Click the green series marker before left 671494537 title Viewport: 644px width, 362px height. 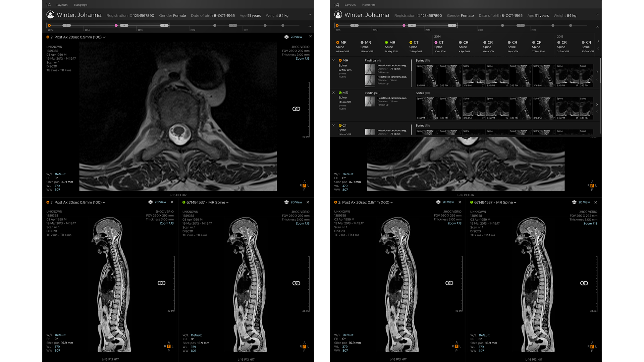coord(184,202)
